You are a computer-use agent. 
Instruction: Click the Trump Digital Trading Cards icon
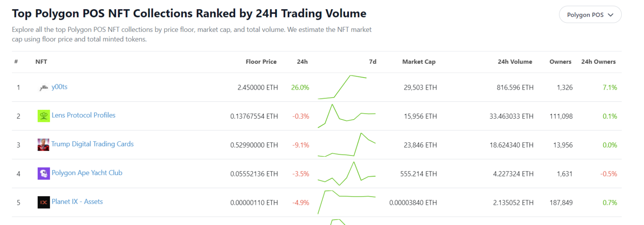[x=44, y=145]
